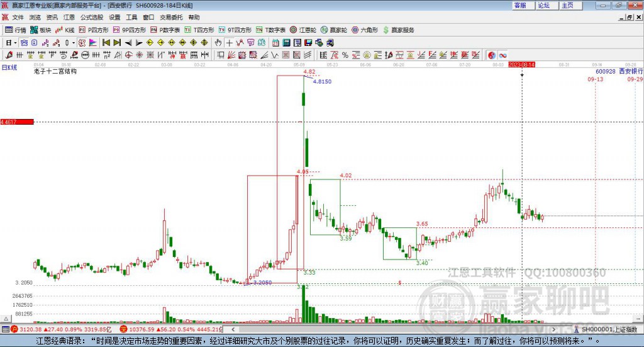Image resolution: width=644 pixels, height=347 pixels.
Task: Open the 六角形 hexagon tool
Action: pyautogui.click(x=365, y=30)
